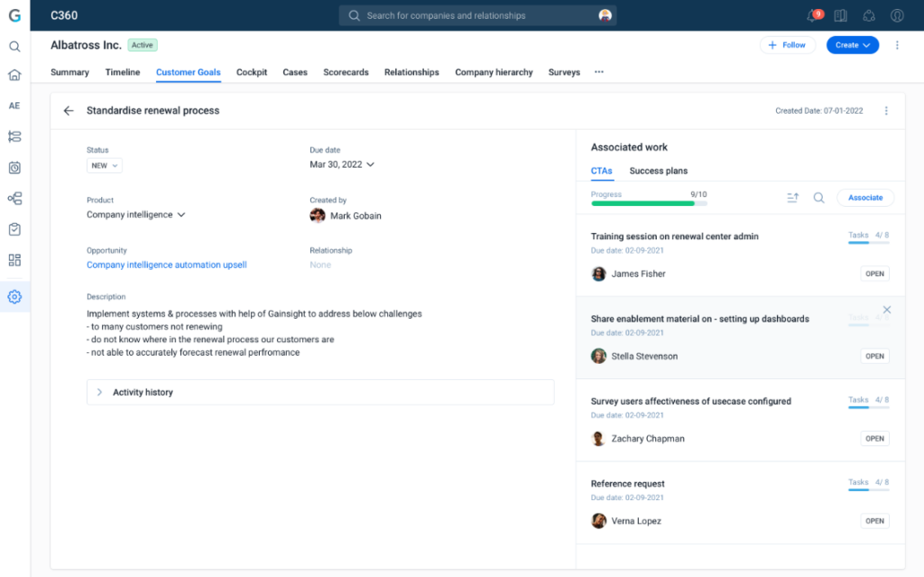
Task: Open the AE sidebar item
Action: click(14, 106)
